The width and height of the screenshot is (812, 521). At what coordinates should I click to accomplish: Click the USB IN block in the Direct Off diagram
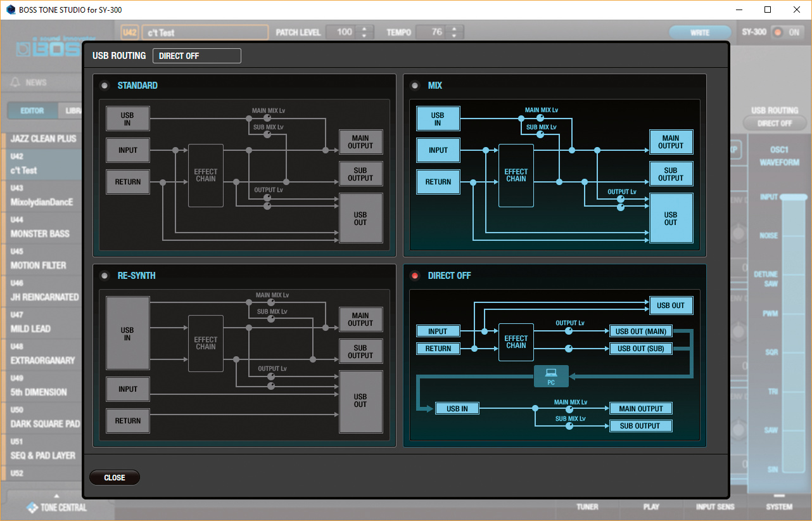click(x=457, y=409)
